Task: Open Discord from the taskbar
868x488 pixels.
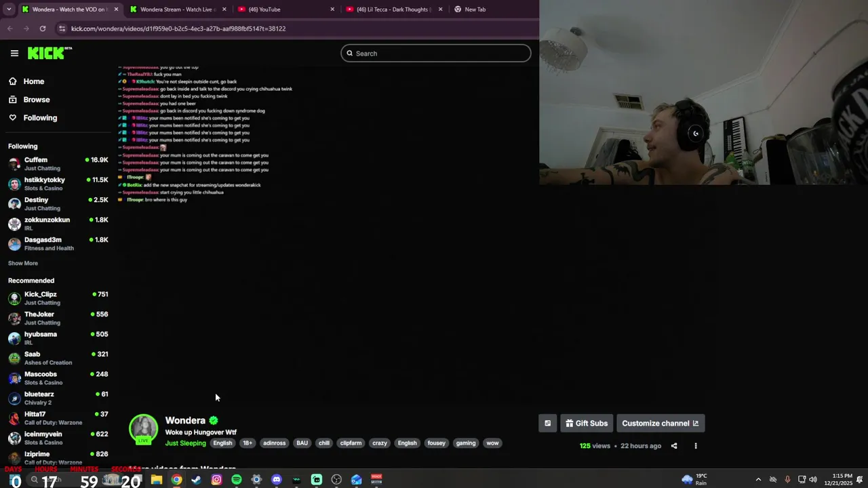Action: point(276,480)
